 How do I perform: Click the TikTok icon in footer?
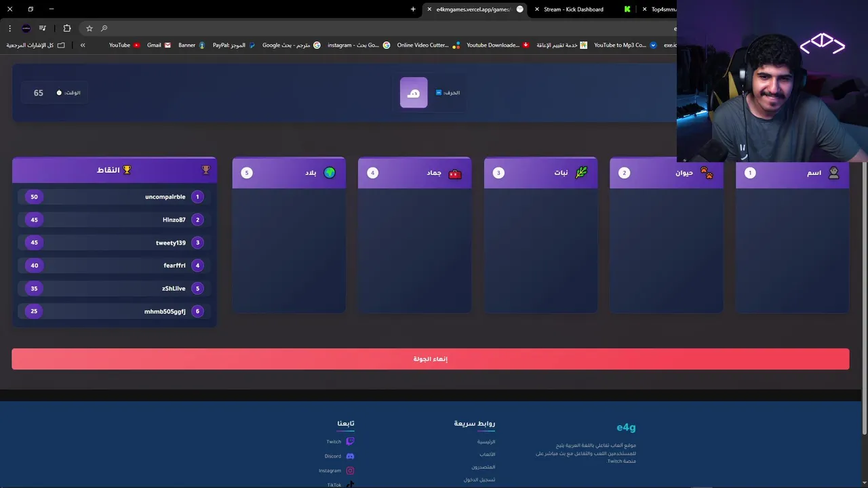[350, 485]
